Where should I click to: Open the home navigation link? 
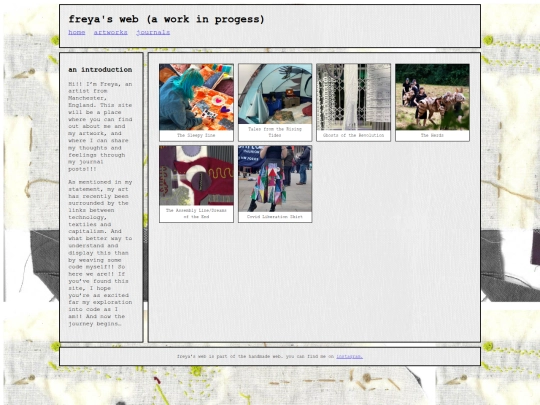[x=76, y=32]
